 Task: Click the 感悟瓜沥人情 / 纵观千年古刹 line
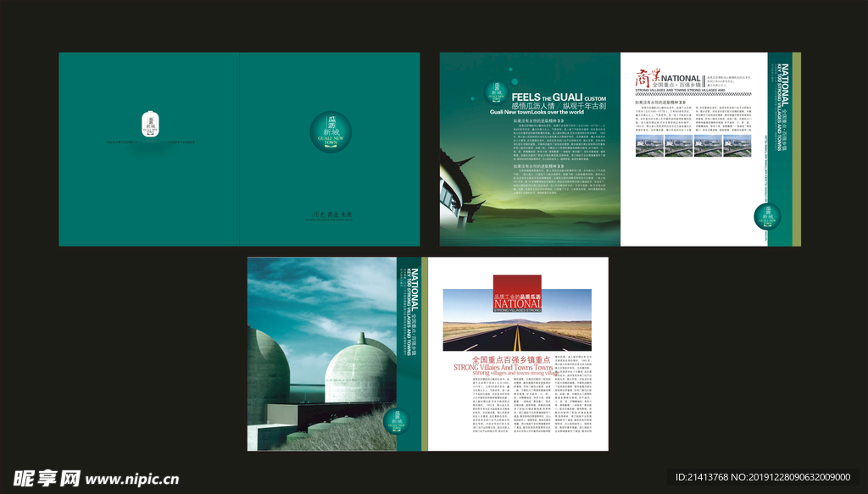[559, 106]
